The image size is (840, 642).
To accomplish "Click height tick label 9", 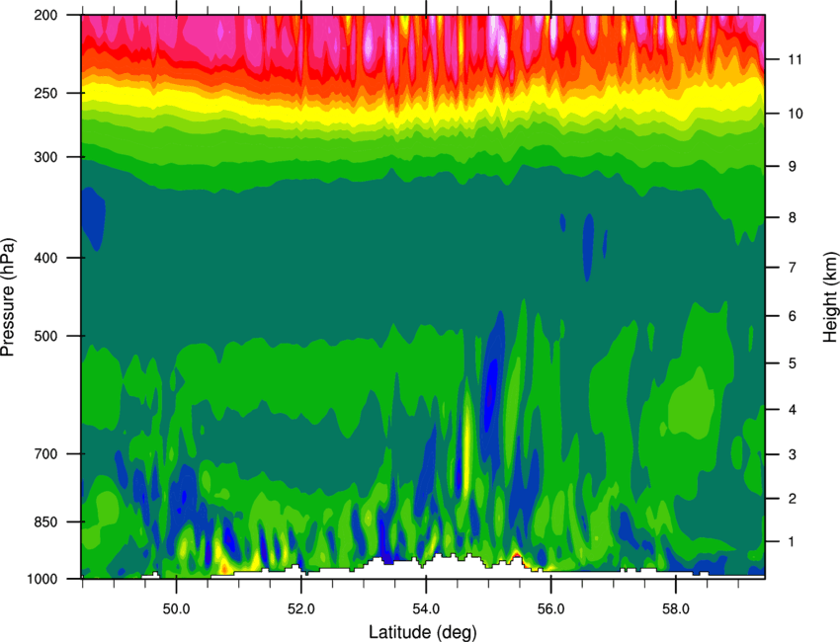I will [x=792, y=167].
